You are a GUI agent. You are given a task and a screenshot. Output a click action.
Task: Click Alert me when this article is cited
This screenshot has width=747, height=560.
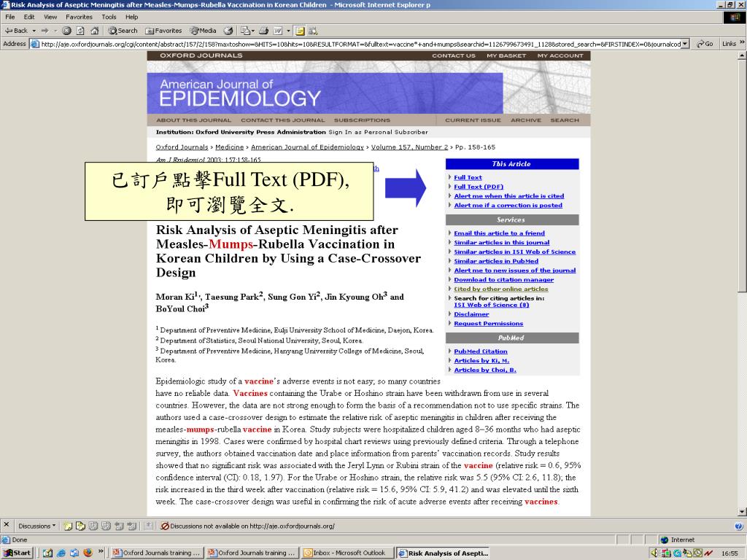point(508,195)
